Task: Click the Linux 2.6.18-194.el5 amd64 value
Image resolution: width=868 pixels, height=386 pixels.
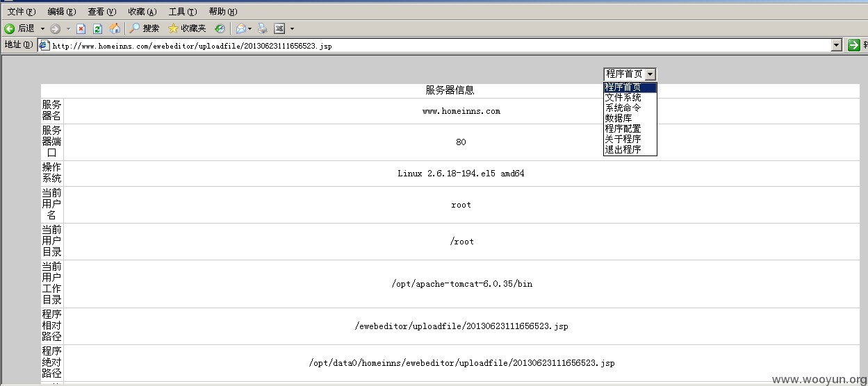Action: tap(461, 174)
